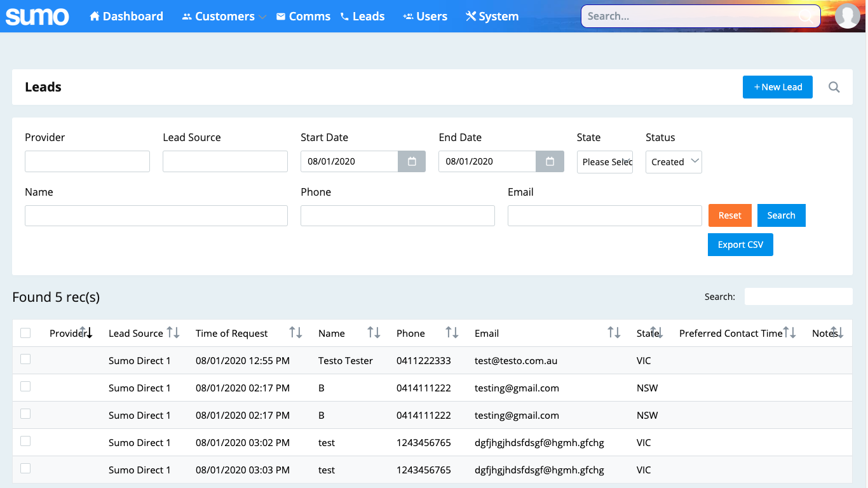Screen dimensions: 868x488
Task: Open the State dropdown
Action: pyautogui.click(x=605, y=161)
